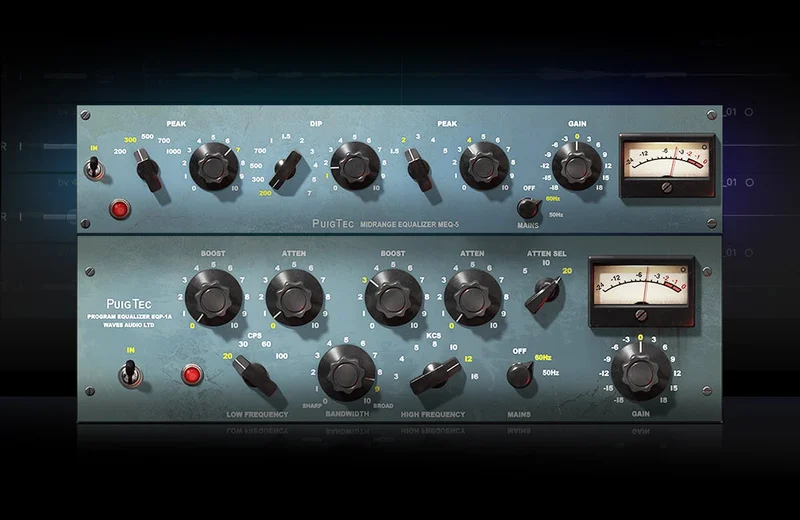Click the 200 value on MEQ-5 DIP selector
Image resolution: width=800 pixels, height=520 pixels.
pyautogui.click(x=265, y=193)
